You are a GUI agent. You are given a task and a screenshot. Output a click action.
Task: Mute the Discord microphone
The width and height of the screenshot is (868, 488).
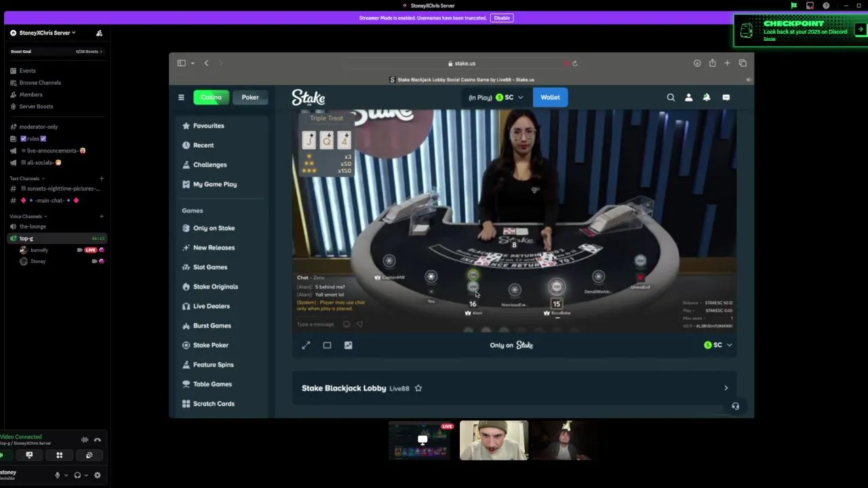[x=57, y=475]
